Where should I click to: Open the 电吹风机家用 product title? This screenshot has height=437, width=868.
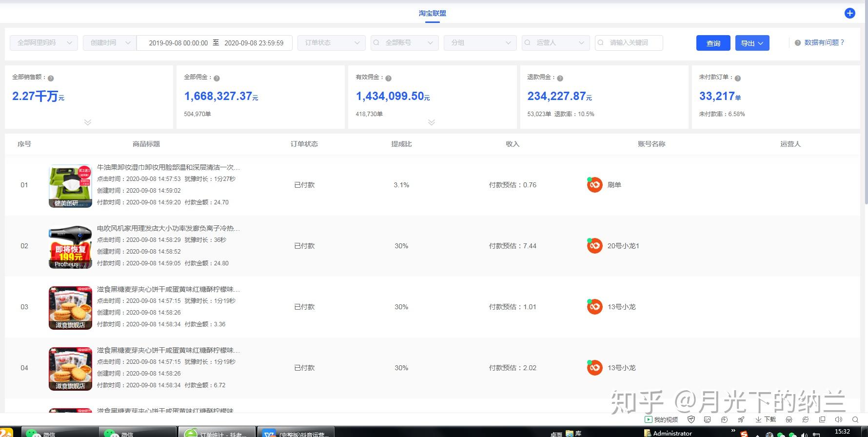pyautogui.click(x=168, y=228)
